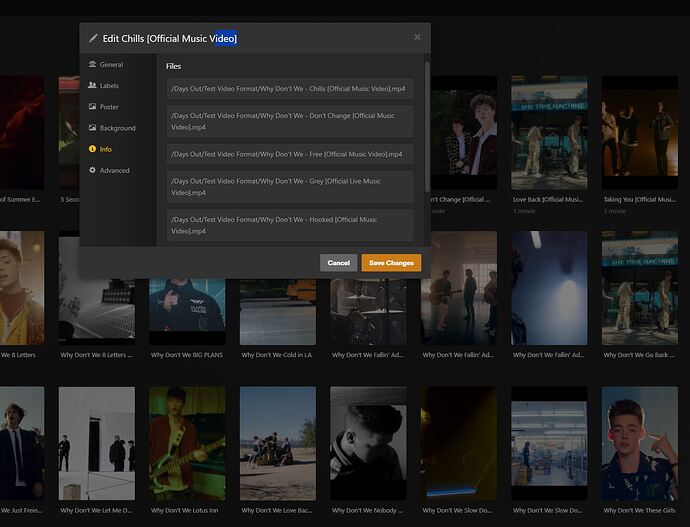The height and width of the screenshot is (527, 690).
Task: Open the Advanced tab
Action: (114, 170)
